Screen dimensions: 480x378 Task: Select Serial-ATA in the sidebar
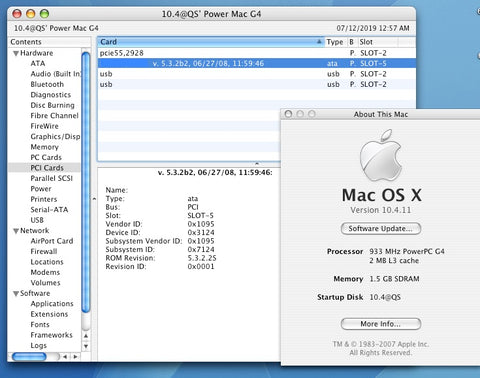tap(49, 210)
